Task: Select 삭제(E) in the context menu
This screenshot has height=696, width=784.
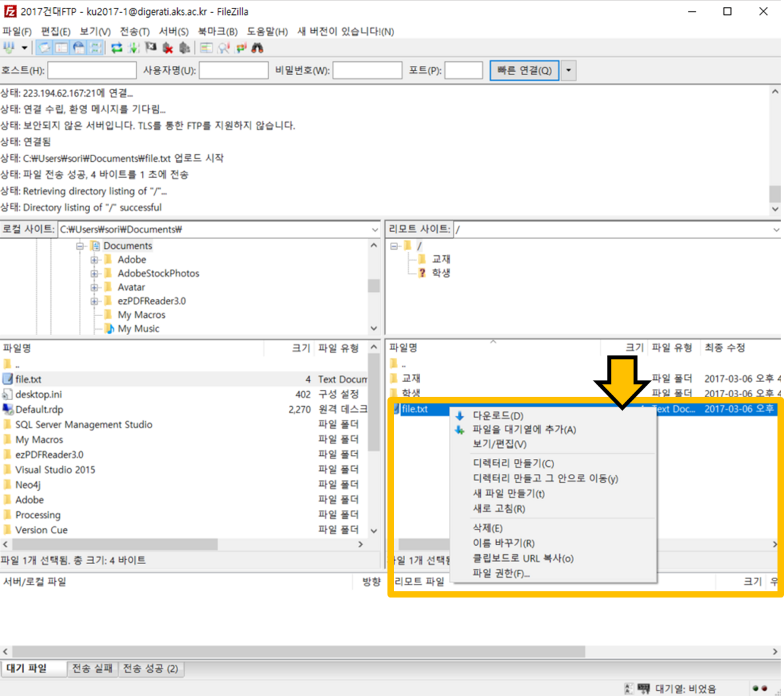Action: [x=487, y=528]
